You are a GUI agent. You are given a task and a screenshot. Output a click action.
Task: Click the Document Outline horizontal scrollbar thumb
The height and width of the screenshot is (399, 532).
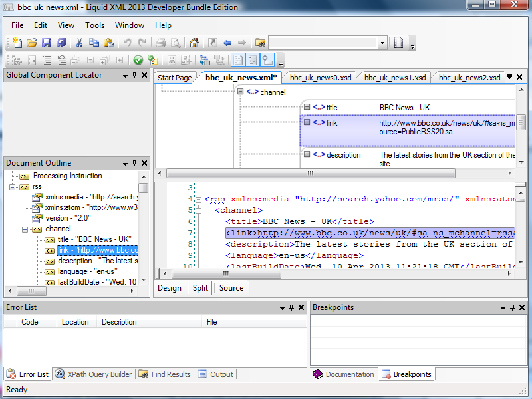[31, 291]
